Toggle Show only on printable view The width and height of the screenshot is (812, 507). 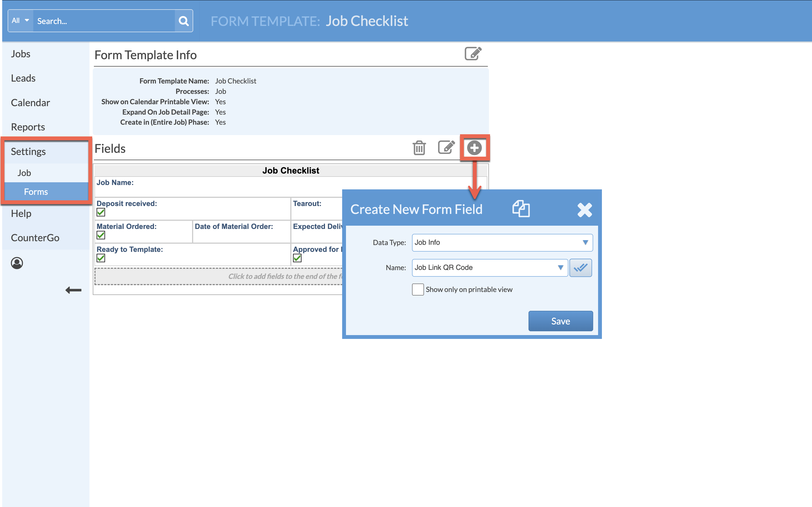pyautogui.click(x=418, y=289)
